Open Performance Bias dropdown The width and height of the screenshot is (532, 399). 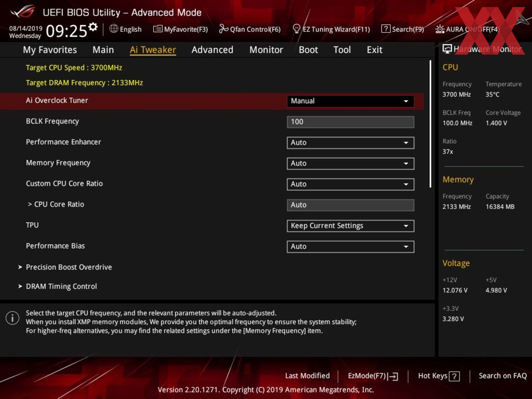click(350, 246)
